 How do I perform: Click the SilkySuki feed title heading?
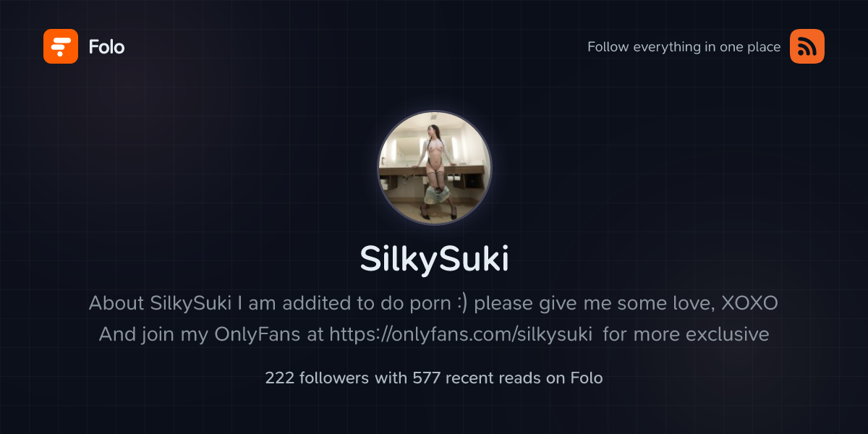coord(435,260)
